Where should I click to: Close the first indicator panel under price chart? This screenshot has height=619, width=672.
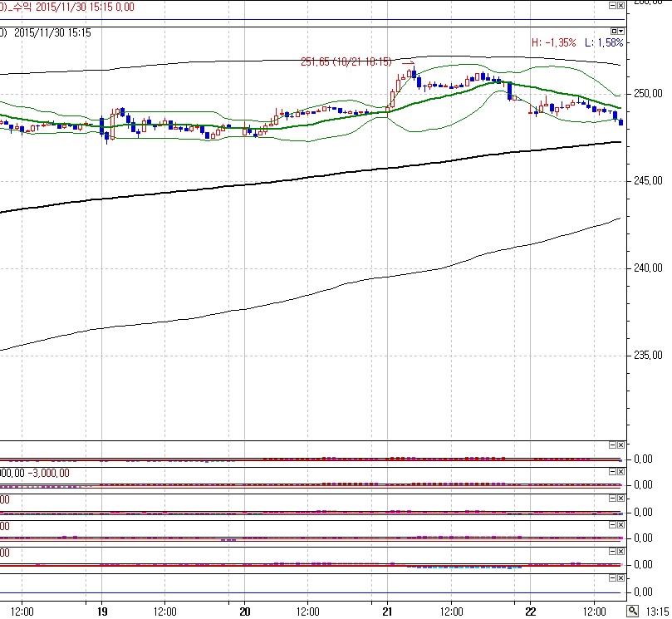pos(620,445)
